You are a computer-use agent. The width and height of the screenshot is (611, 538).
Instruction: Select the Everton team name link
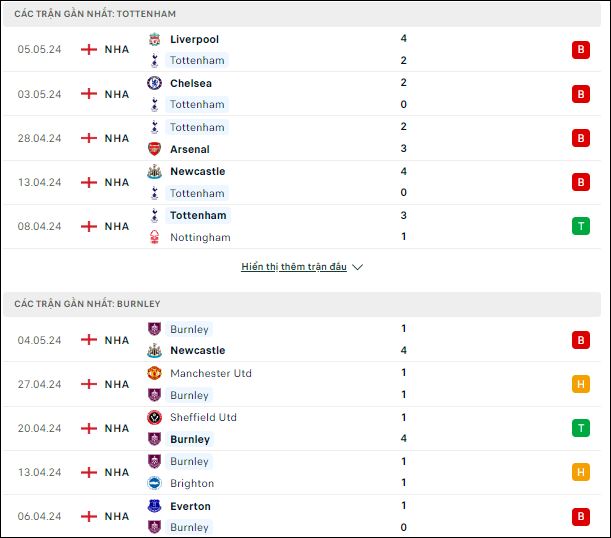[191, 506]
